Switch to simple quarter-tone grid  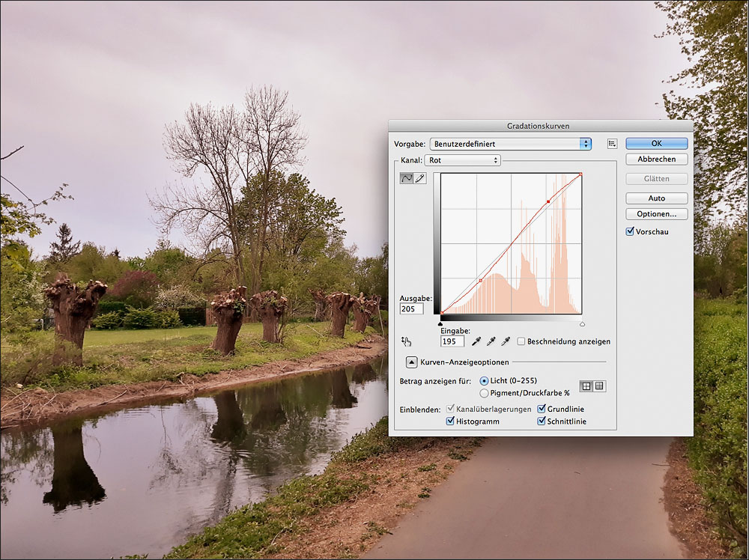pyautogui.click(x=586, y=386)
